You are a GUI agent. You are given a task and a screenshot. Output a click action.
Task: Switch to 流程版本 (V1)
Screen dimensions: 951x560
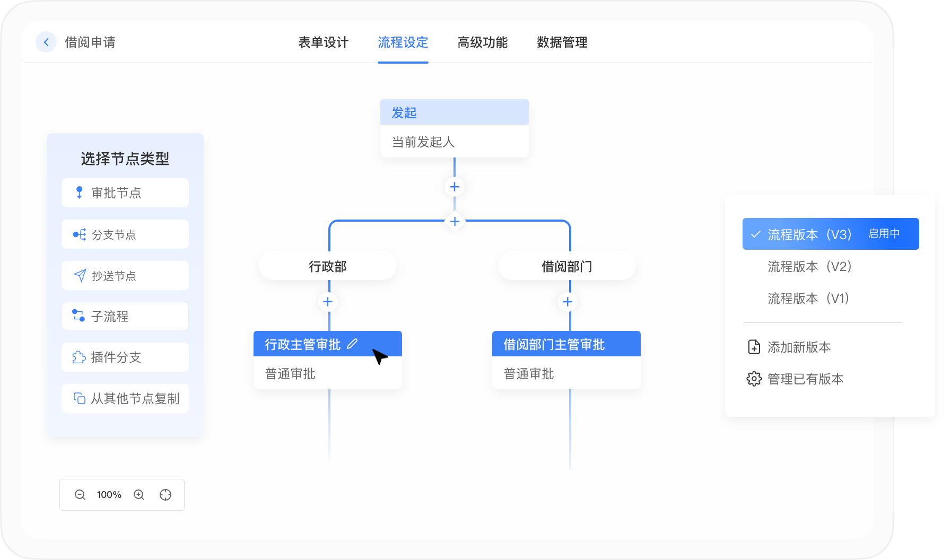[x=808, y=298]
